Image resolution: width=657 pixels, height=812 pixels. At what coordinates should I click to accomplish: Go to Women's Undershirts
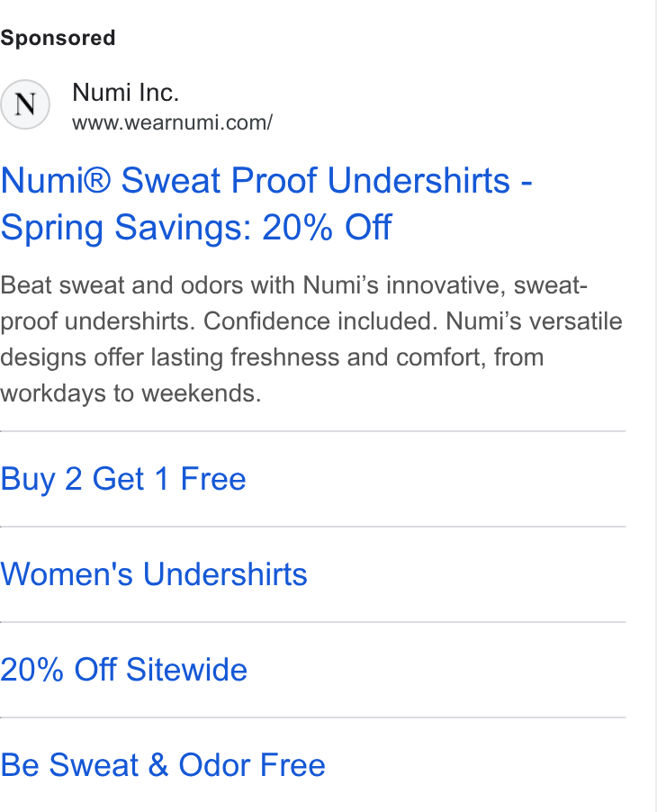(x=154, y=573)
